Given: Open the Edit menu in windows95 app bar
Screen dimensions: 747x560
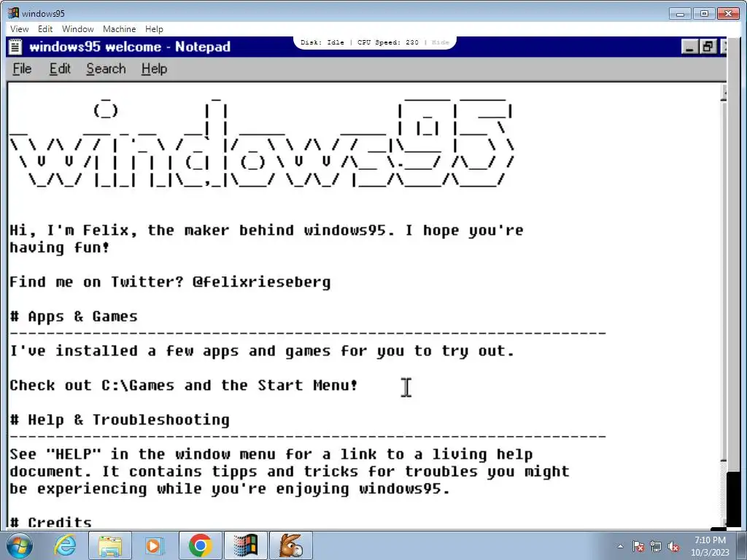Looking at the screenshot, I should coord(44,29).
